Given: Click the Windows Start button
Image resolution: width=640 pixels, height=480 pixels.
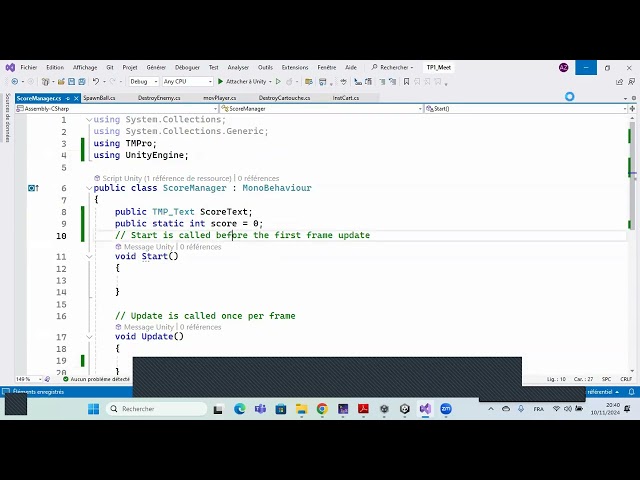Looking at the screenshot, I should tap(93, 409).
